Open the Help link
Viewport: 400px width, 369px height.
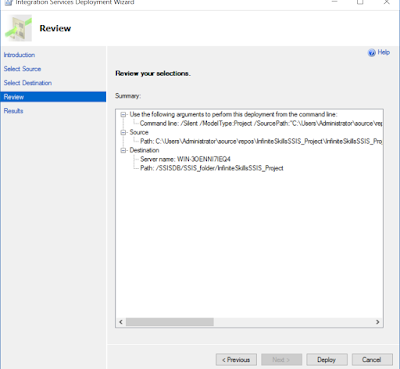384,52
